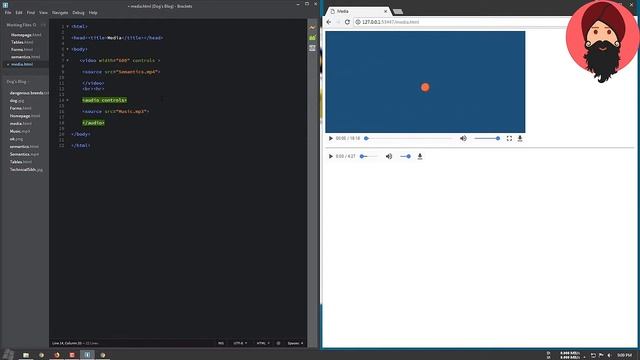Screen dimensions: 640x360
Task: Select media.html in Working Files
Action: 22,64
